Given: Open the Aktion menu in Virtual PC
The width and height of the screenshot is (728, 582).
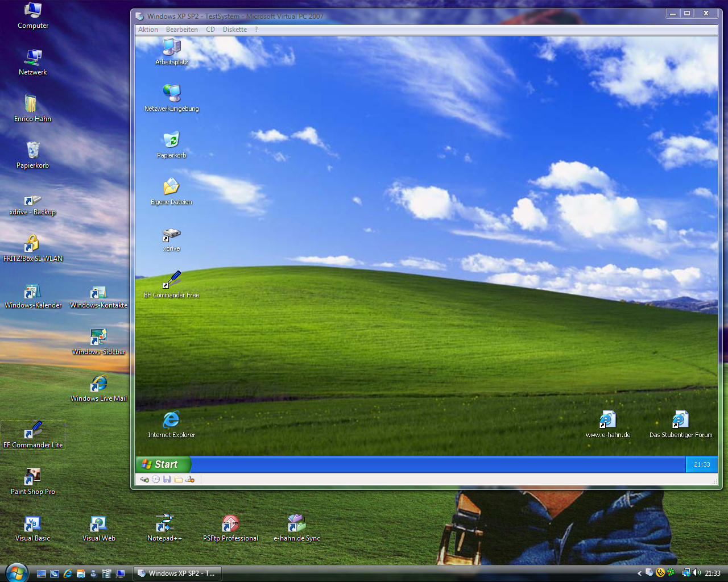Looking at the screenshot, I should pyautogui.click(x=148, y=30).
